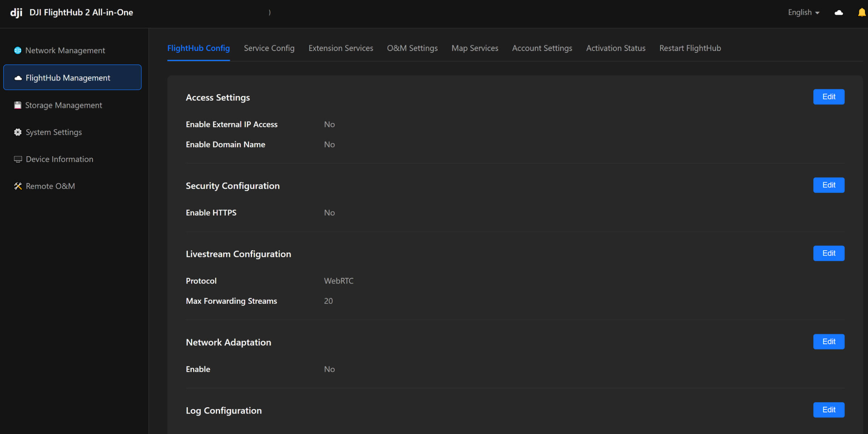Click the '20' max streams value
The height and width of the screenshot is (434, 868).
click(x=328, y=301)
